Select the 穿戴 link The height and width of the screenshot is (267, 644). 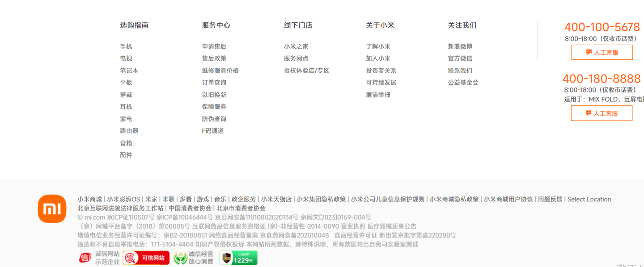coord(126,95)
